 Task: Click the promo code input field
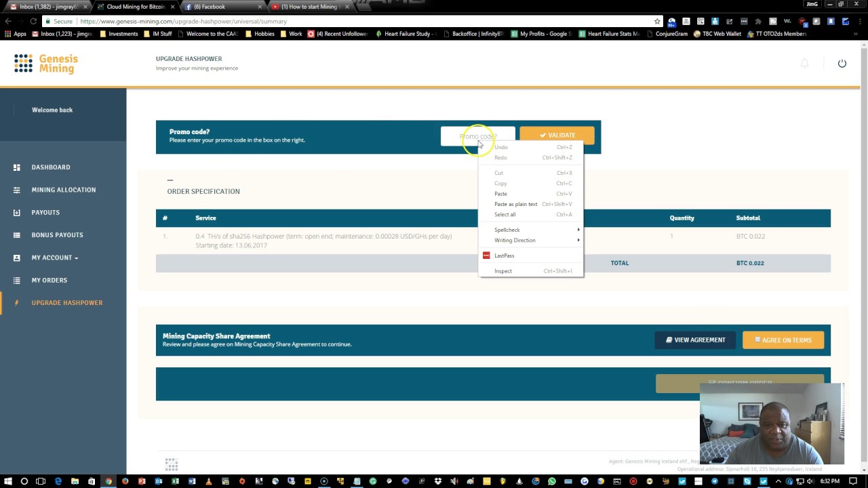click(x=477, y=136)
